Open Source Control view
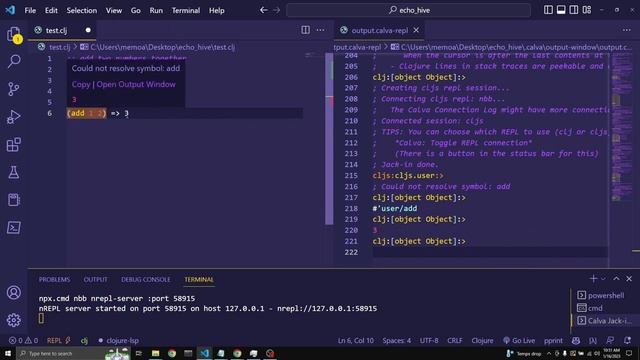Screen dimensions: 640x360 tap(13, 89)
